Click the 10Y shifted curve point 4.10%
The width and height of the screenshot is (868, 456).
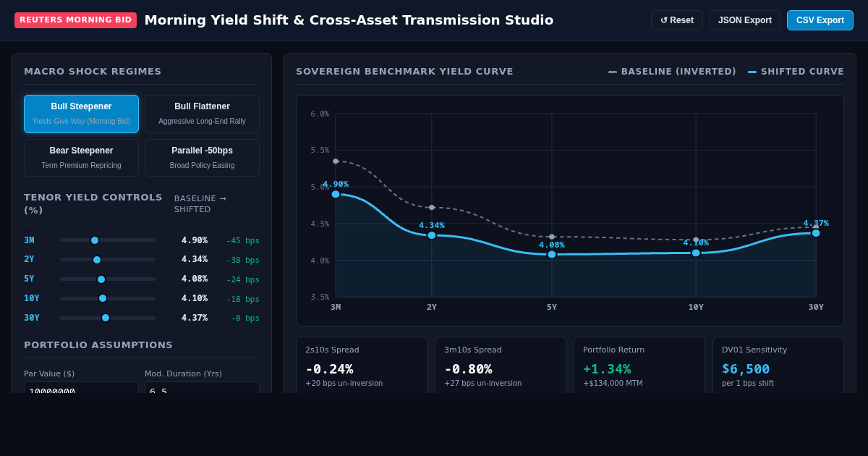coord(696,253)
